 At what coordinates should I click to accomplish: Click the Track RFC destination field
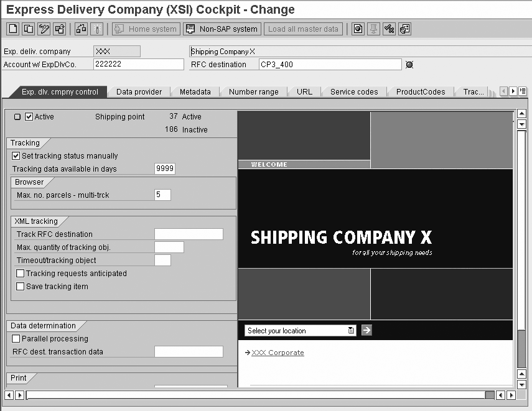click(x=189, y=234)
